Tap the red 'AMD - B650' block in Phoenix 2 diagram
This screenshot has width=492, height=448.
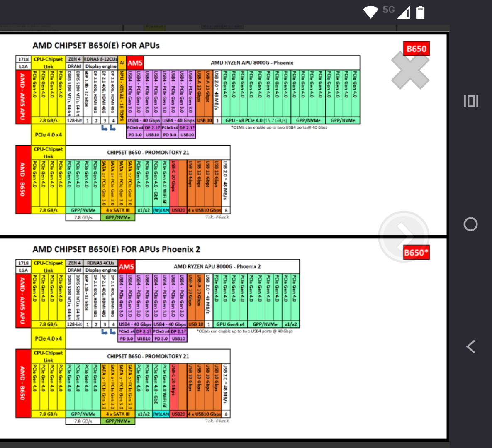pos(23,383)
